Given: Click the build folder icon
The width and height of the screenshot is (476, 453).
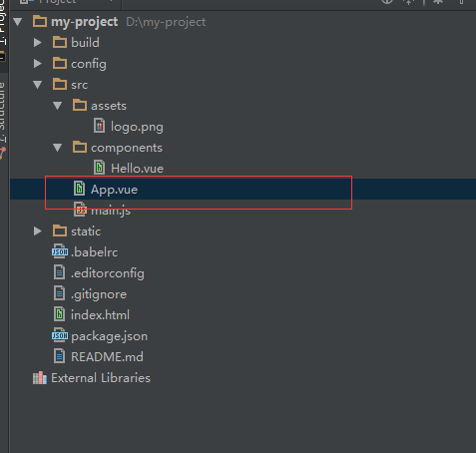Looking at the screenshot, I should pos(60,42).
